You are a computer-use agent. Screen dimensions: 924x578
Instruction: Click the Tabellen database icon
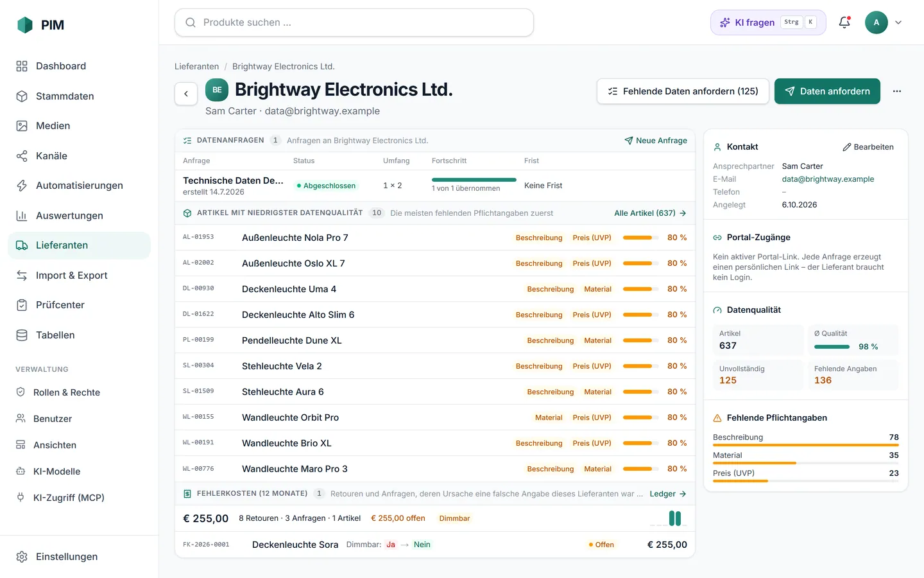(22, 335)
